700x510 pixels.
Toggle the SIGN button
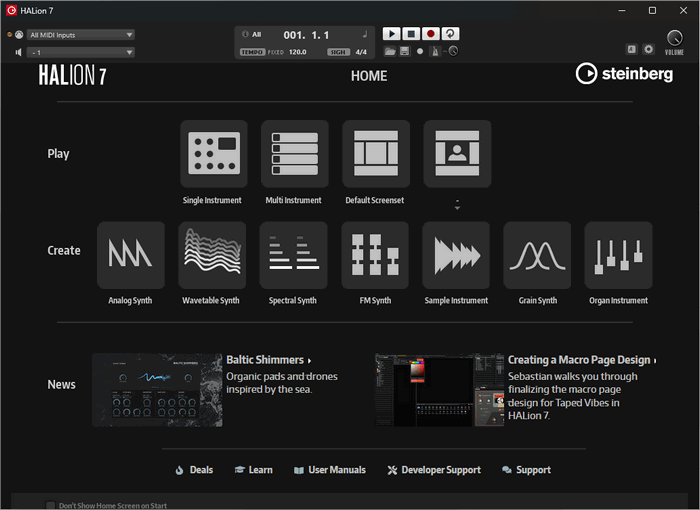338,52
